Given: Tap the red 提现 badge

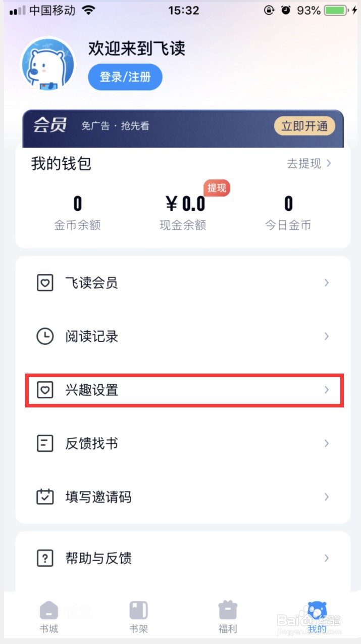Looking at the screenshot, I should pyautogui.click(x=217, y=188).
